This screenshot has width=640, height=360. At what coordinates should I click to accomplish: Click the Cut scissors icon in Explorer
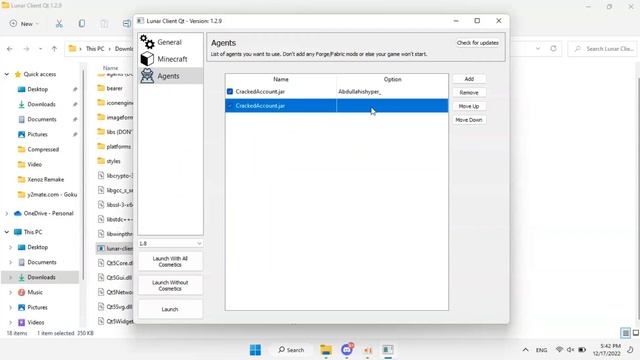point(59,24)
